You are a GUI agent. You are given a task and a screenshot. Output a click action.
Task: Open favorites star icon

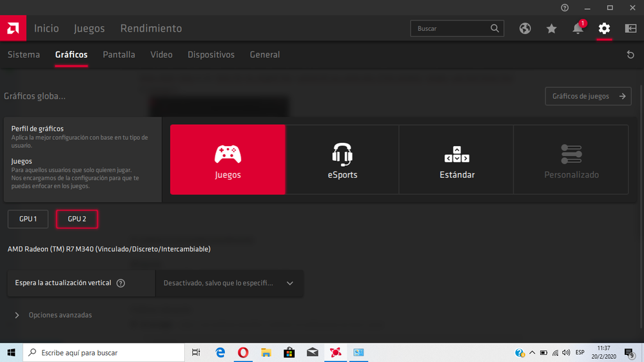pyautogui.click(x=551, y=28)
